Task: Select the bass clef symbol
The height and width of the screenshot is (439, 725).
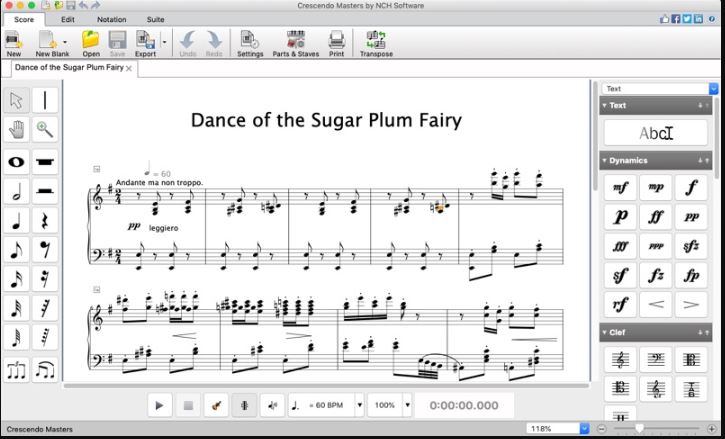Action: 655,360
